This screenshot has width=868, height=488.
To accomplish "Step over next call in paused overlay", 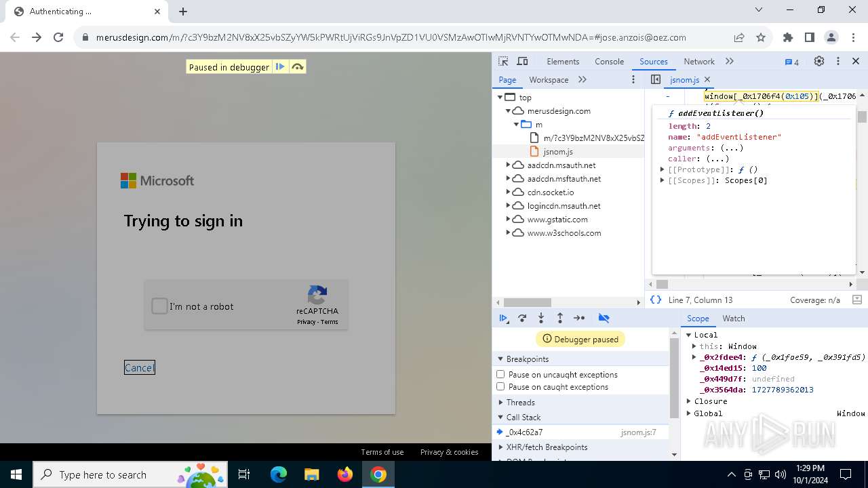I will click(297, 66).
